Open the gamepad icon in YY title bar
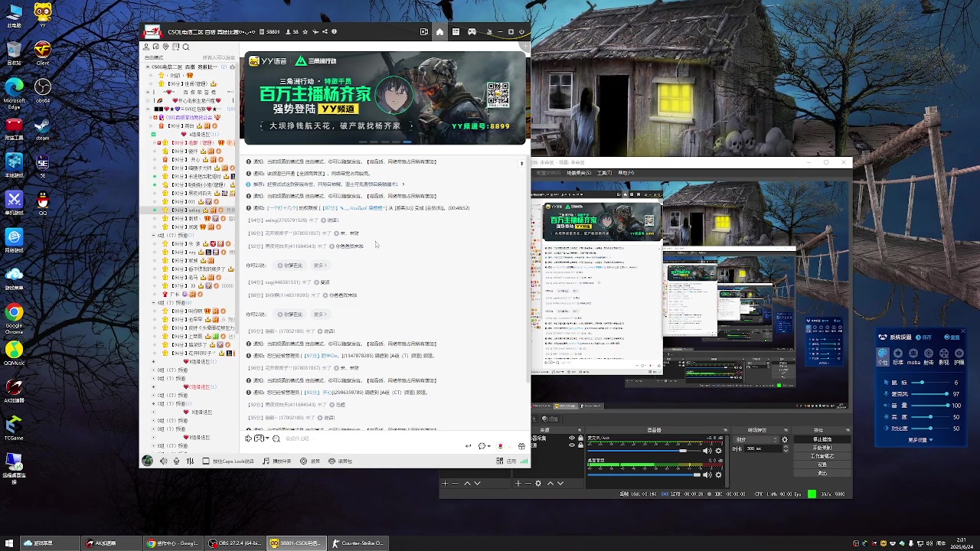The image size is (980, 551). point(472,31)
